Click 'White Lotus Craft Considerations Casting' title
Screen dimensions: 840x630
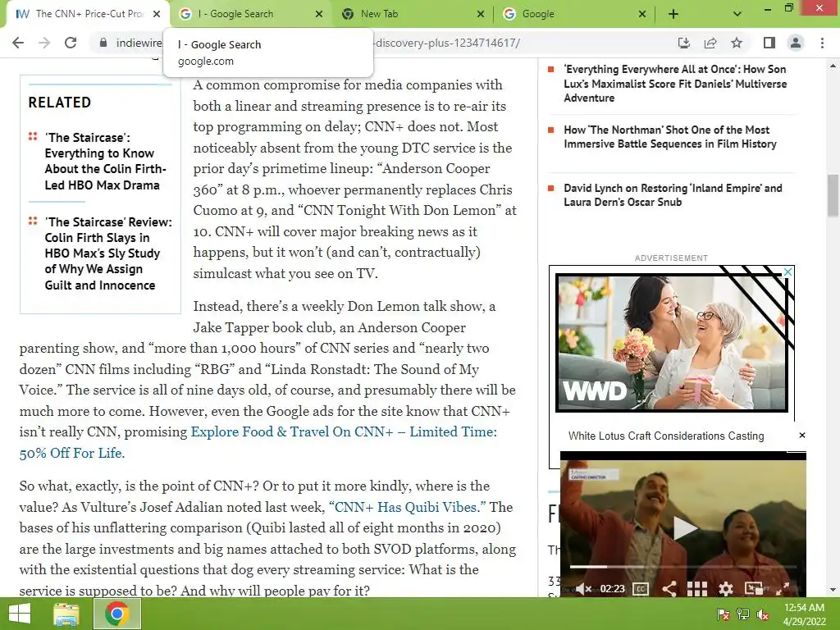tap(666, 436)
